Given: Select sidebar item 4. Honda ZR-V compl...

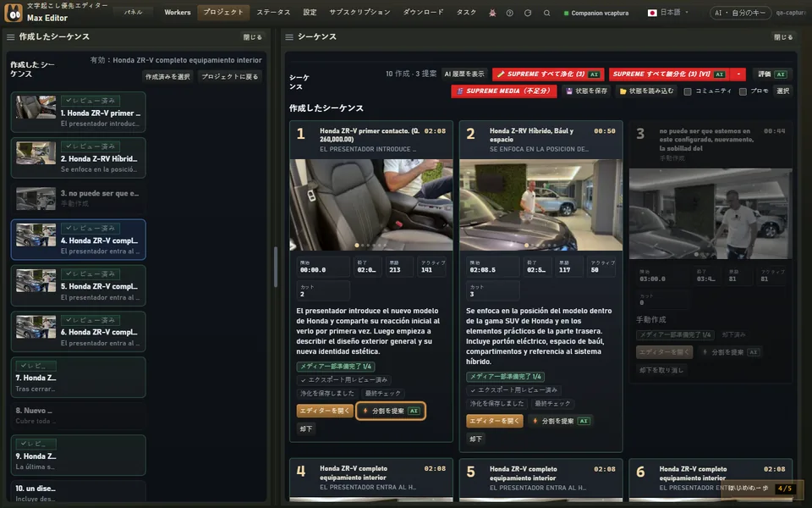Looking at the screenshot, I should [78, 240].
